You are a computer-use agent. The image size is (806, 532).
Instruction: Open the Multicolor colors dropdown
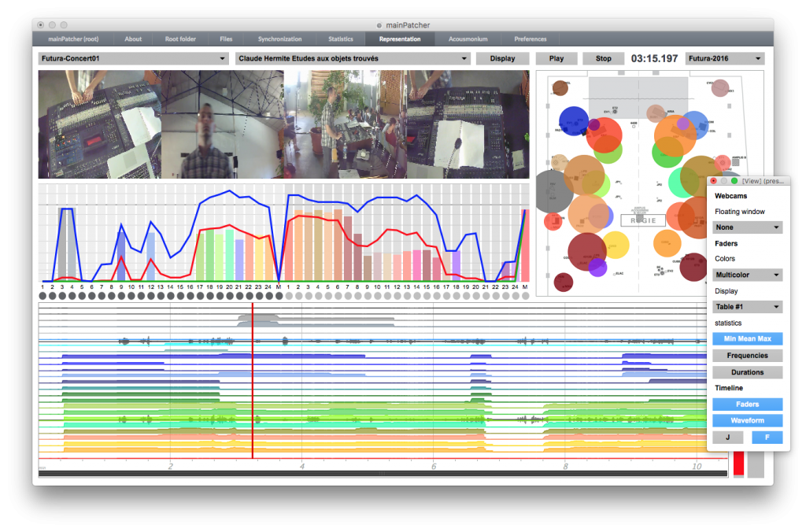[748, 275]
